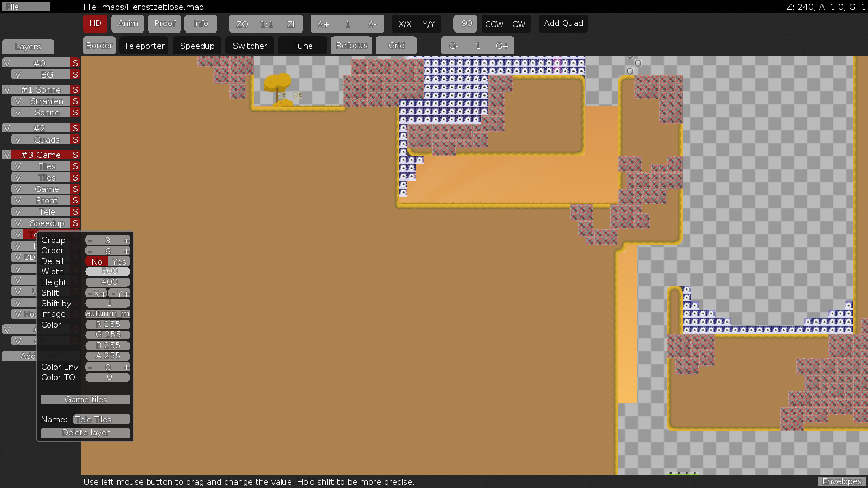Flip the brush vertically with Y/Y

429,24
